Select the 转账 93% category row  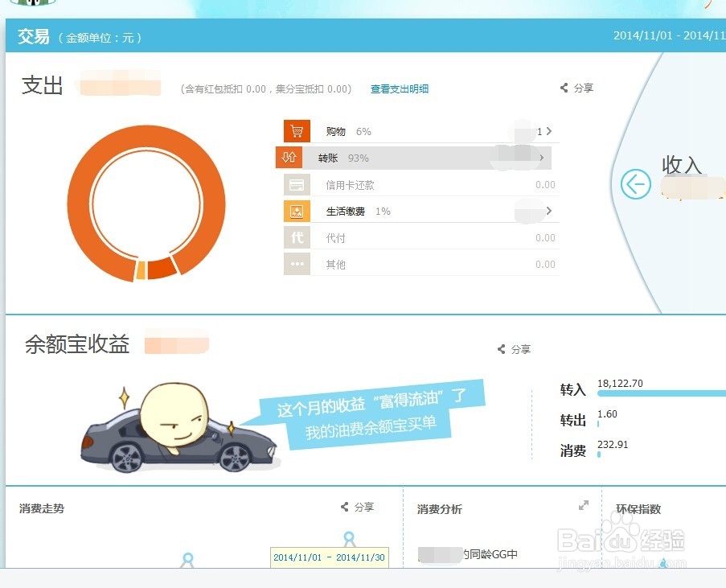[x=413, y=158]
